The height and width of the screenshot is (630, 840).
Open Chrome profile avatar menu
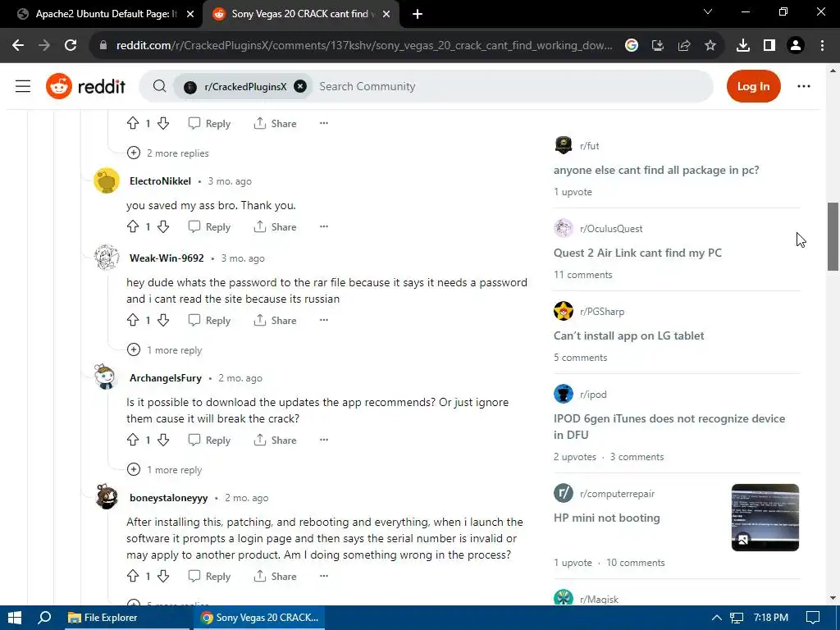pyautogui.click(x=796, y=46)
